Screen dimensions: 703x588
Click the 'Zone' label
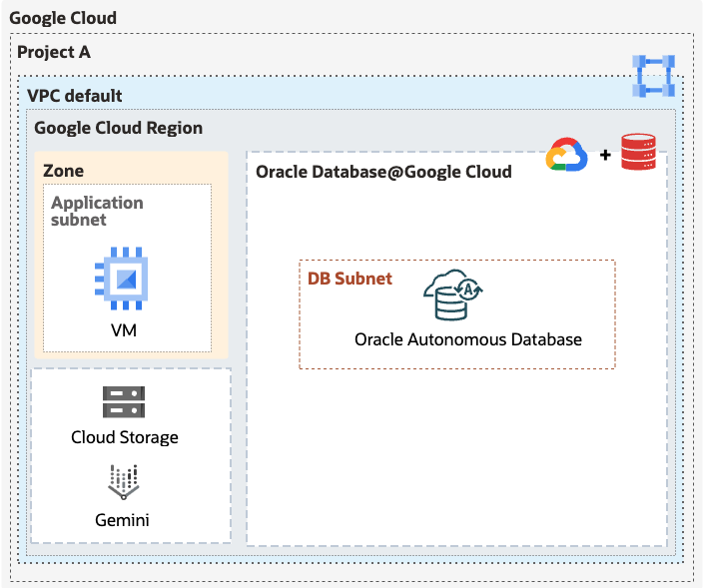click(x=63, y=171)
